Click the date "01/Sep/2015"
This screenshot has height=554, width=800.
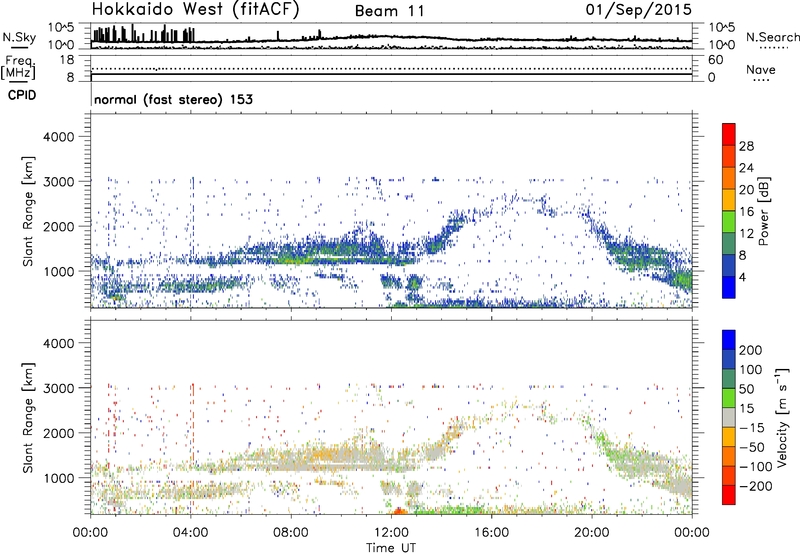point(639,10)
